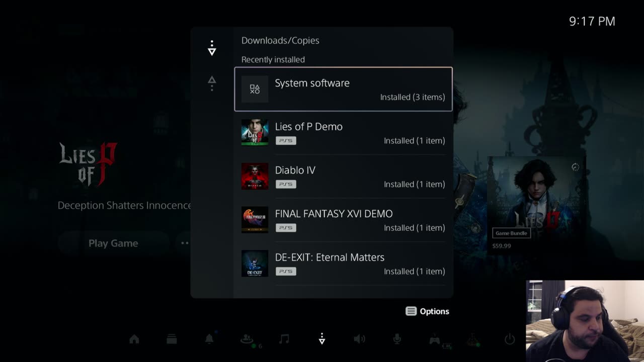The width and height of the screenshot is (644, 362).
Task: Open Notifications bell icon
Action: 209,339
